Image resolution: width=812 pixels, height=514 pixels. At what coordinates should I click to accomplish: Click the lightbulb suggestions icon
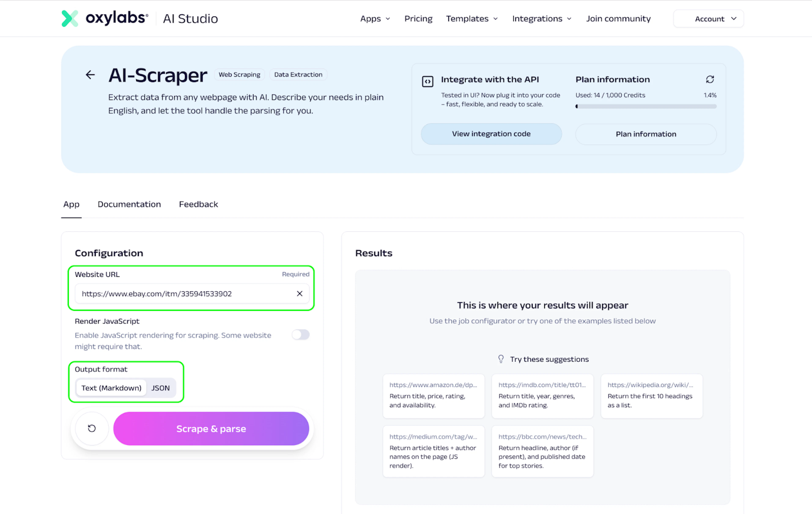tap(501, 359)
